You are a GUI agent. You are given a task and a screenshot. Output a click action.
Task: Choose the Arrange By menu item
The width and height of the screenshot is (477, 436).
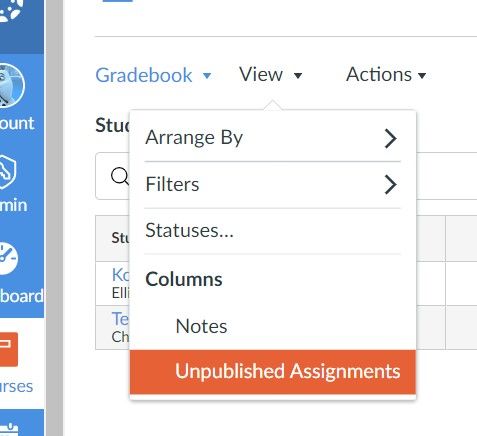(x=273, y=138)
